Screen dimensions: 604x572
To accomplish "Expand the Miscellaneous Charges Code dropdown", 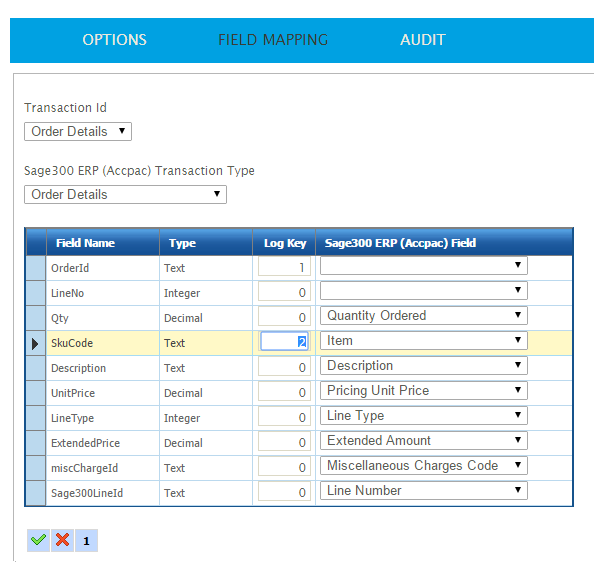I will [423, 466].
